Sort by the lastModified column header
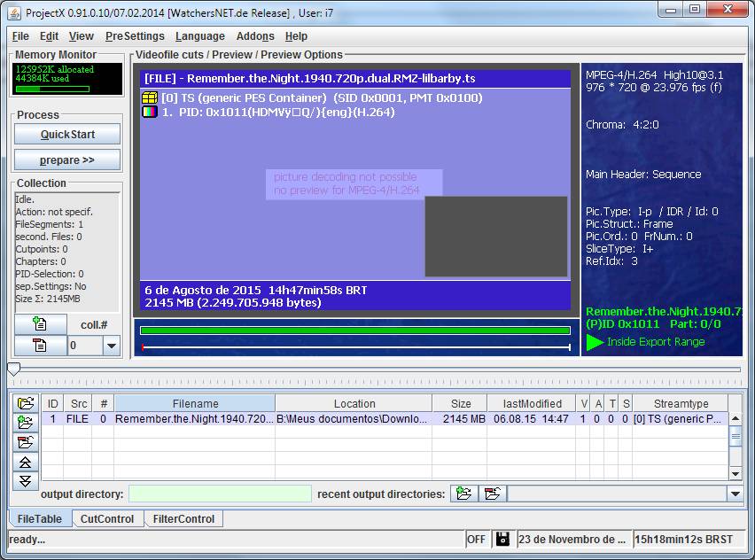This screenshot has width=755, height=560. click(x=532, y=403)
